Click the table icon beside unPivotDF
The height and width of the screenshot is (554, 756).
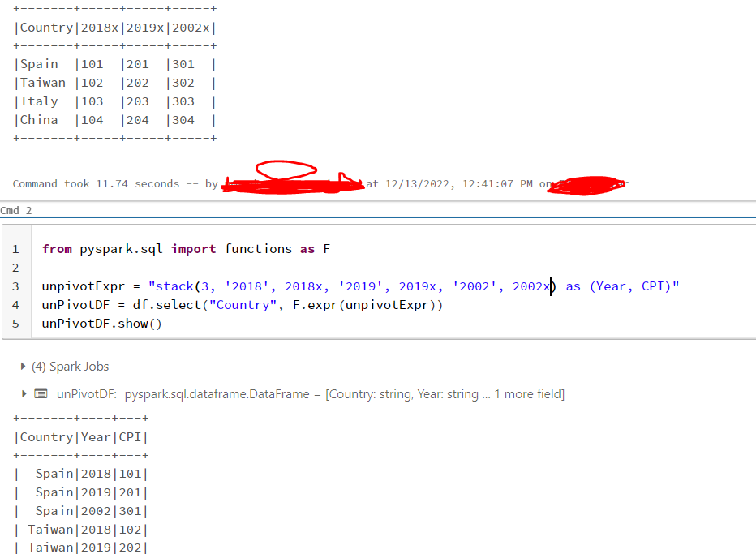(41, 394)
